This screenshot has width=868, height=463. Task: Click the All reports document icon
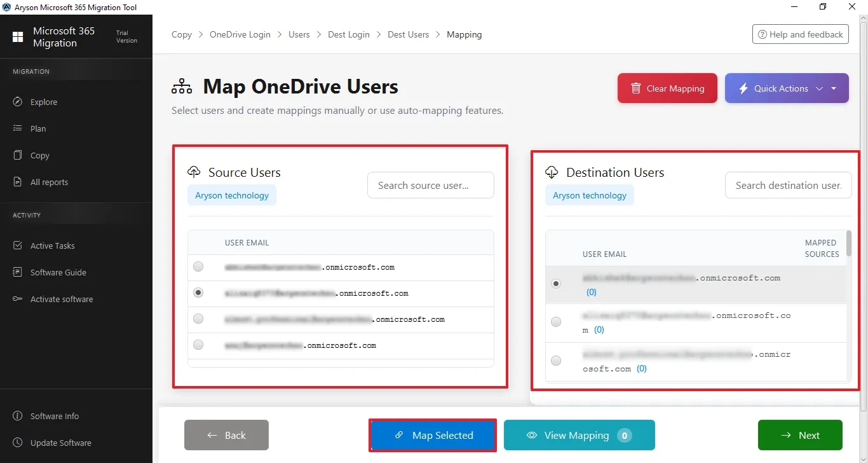[18, 182]
